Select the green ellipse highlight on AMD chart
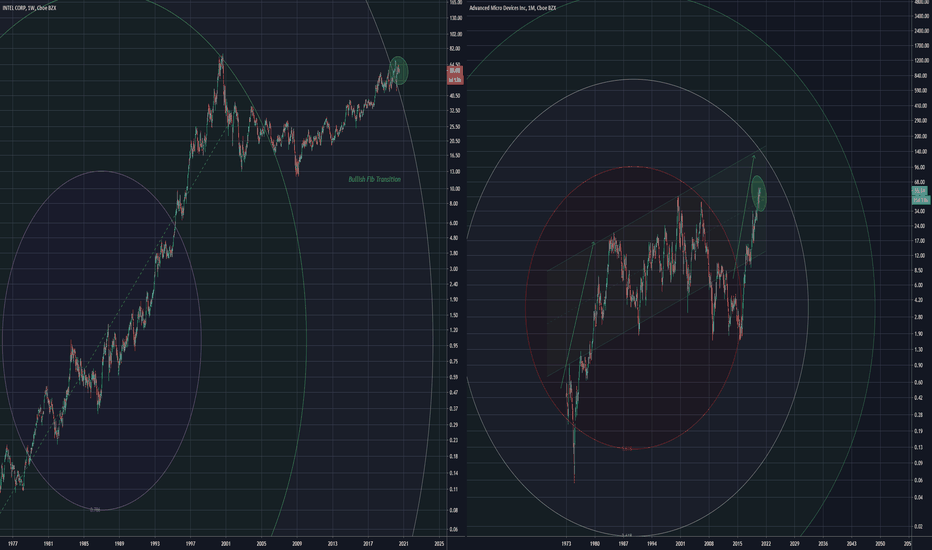 point(758,193)
